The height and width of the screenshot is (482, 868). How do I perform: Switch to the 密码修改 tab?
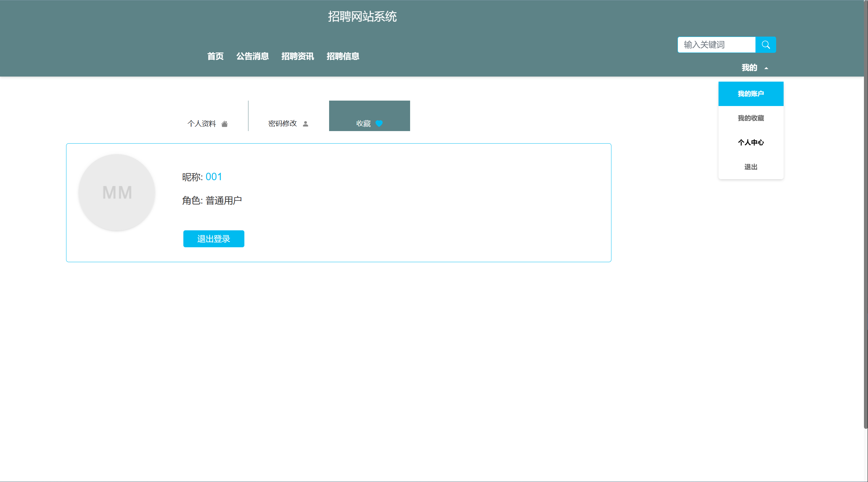tap(283, 124)
